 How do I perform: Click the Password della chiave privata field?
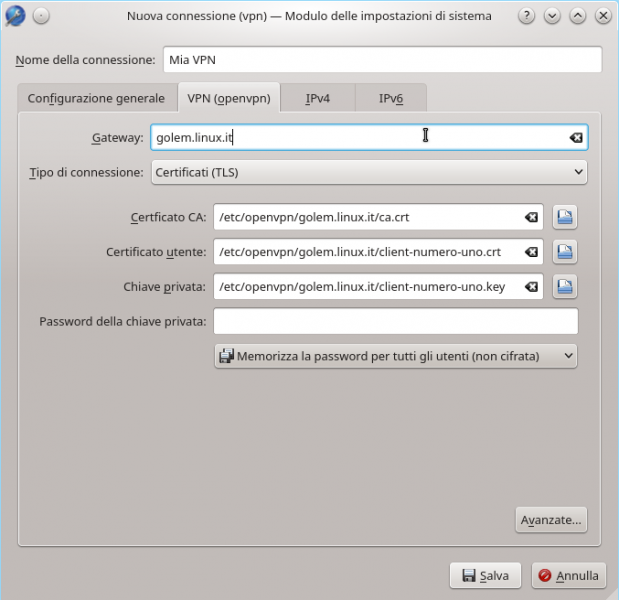[x=396, y=321]
